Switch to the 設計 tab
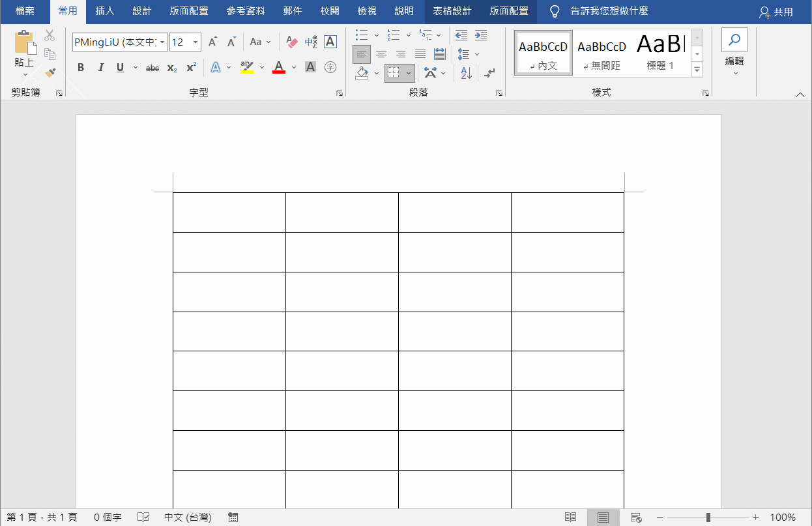This screenshot has width=812, height=526. tap(141, 12)
